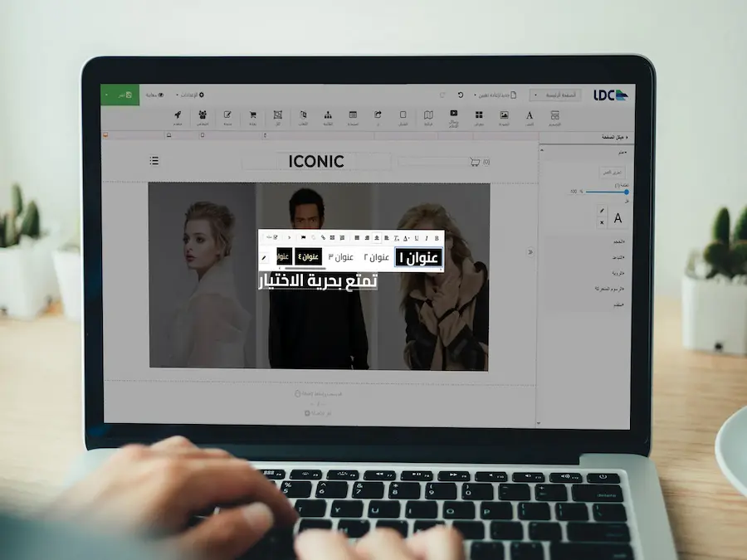Click the greyed redo arrow icon
This screenshot has width=747, height=560.
click(x=442, y=95)
